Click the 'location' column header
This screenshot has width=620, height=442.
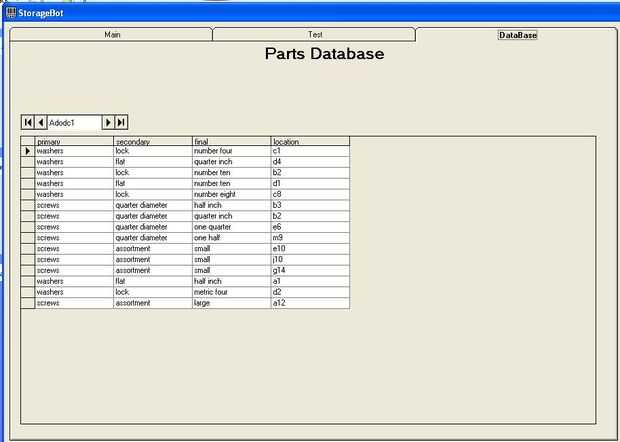click(x=310, y=142)
